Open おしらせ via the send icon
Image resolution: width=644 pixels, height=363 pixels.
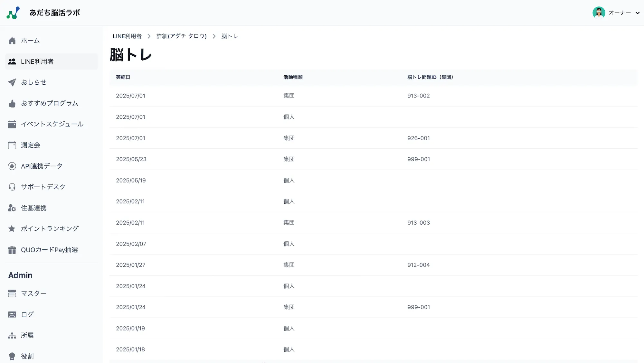pyautogui.click(x=12, y=82)
